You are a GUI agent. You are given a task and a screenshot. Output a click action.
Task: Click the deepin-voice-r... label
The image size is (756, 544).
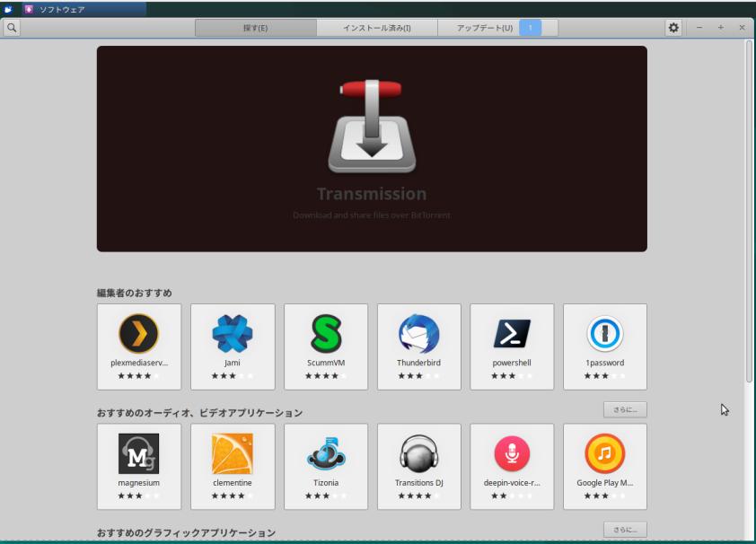coord(512,483)
